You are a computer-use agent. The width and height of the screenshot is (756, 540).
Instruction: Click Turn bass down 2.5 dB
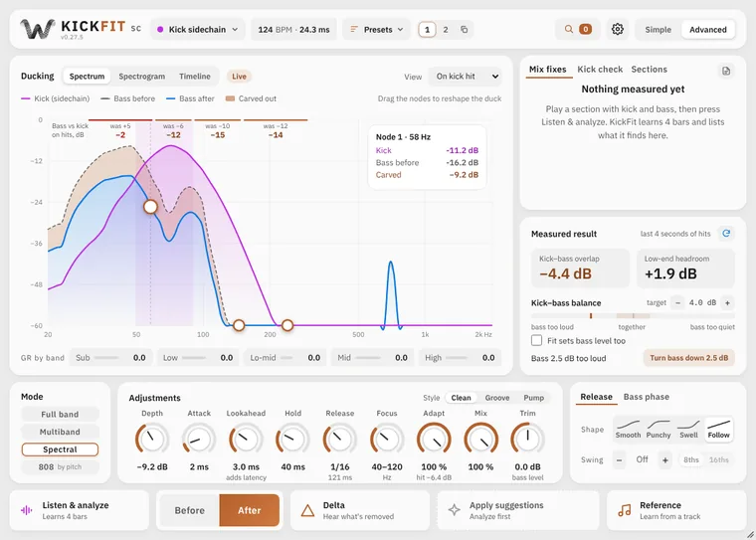point(689,358)
